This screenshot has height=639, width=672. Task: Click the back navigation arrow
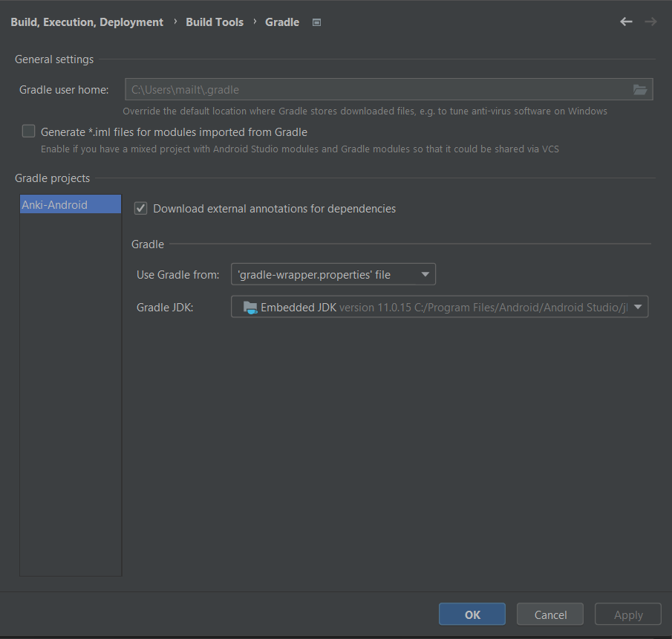click(626, 22)
